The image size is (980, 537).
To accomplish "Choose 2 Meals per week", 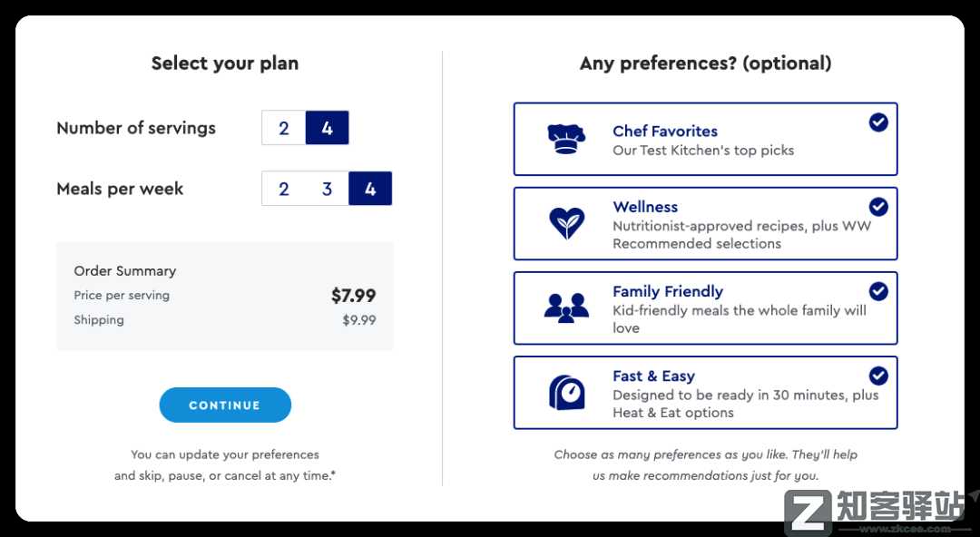I will pos(284,189).
